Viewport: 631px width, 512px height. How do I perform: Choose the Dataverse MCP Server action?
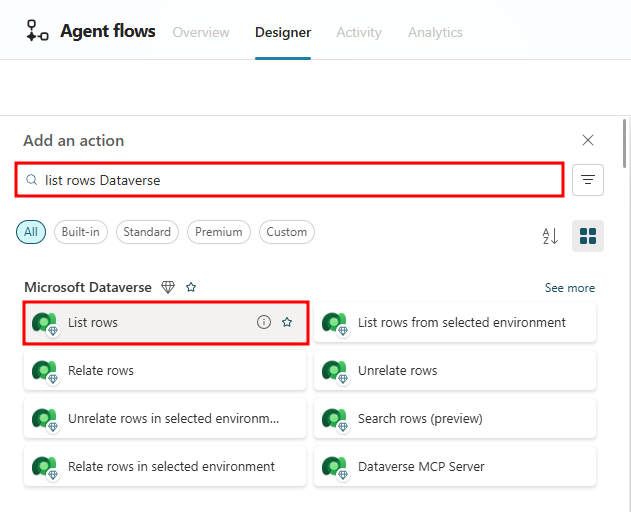coord(455,466)
